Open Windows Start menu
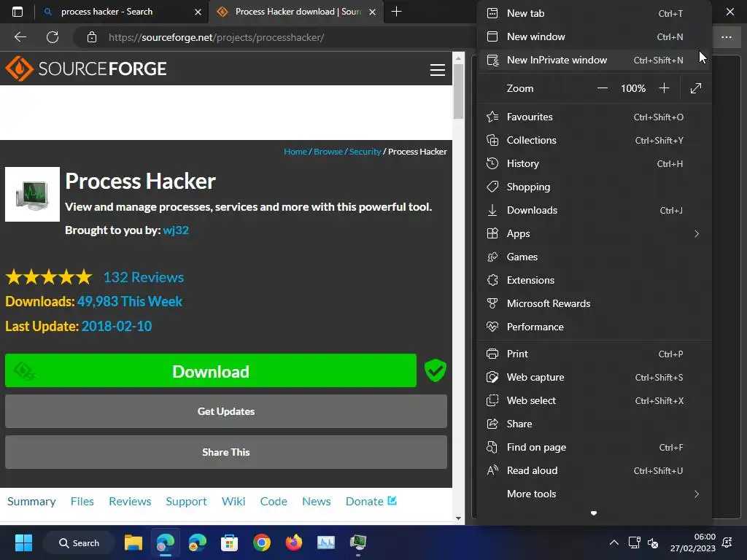This screenshot has height=560, width=747. click(23, 542)
